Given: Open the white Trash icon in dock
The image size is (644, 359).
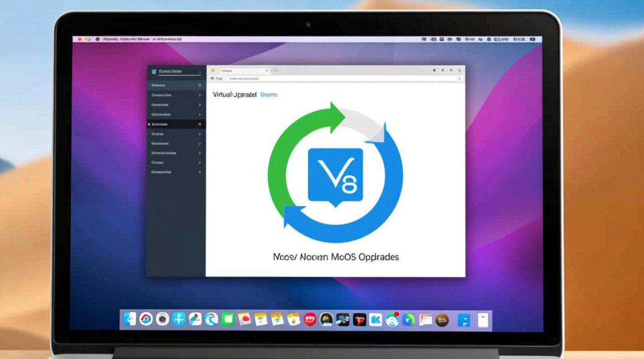Looking at the screenshot, I should (483, 320).
